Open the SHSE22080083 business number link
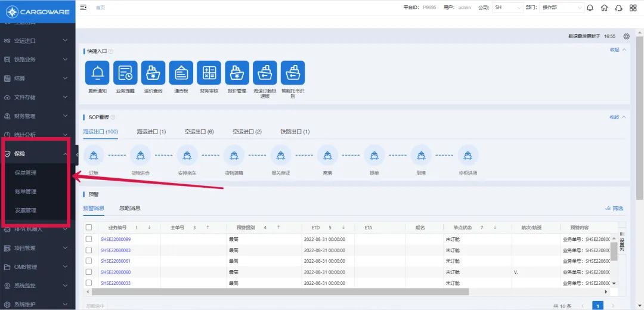Screen dimensions: 644x310 point(115,250)
